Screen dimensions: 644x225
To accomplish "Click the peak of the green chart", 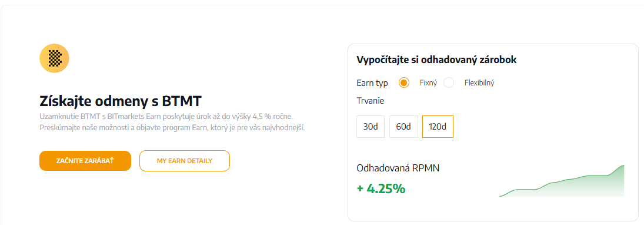I will [623, 166].
